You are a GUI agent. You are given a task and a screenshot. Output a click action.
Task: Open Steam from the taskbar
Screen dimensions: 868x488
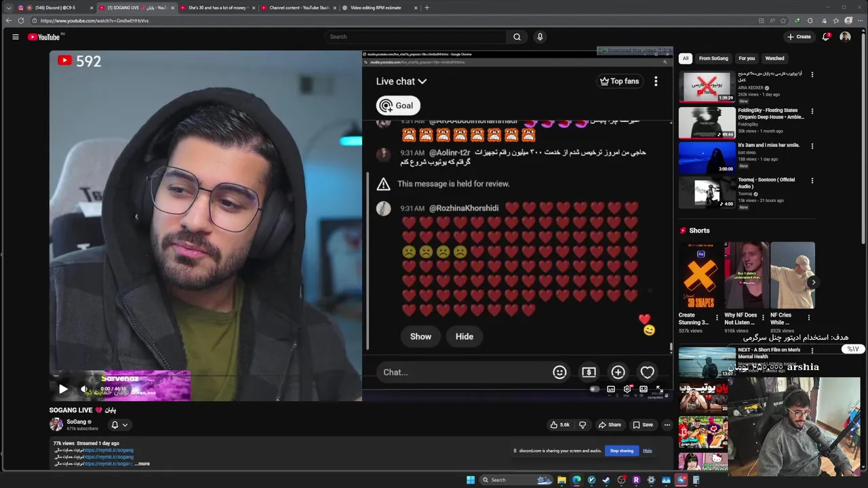click(606, 480)
